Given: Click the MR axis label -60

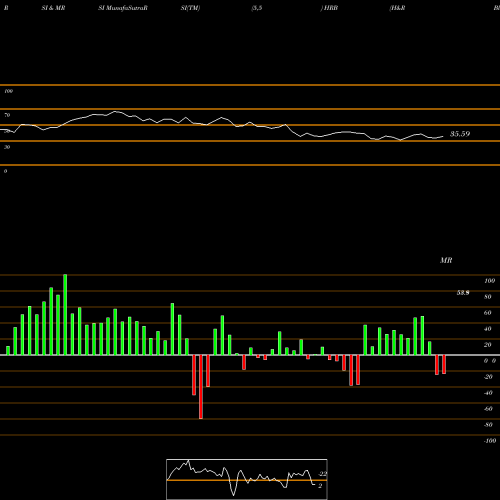Looking at the screenshot, I should click(488, 409).
